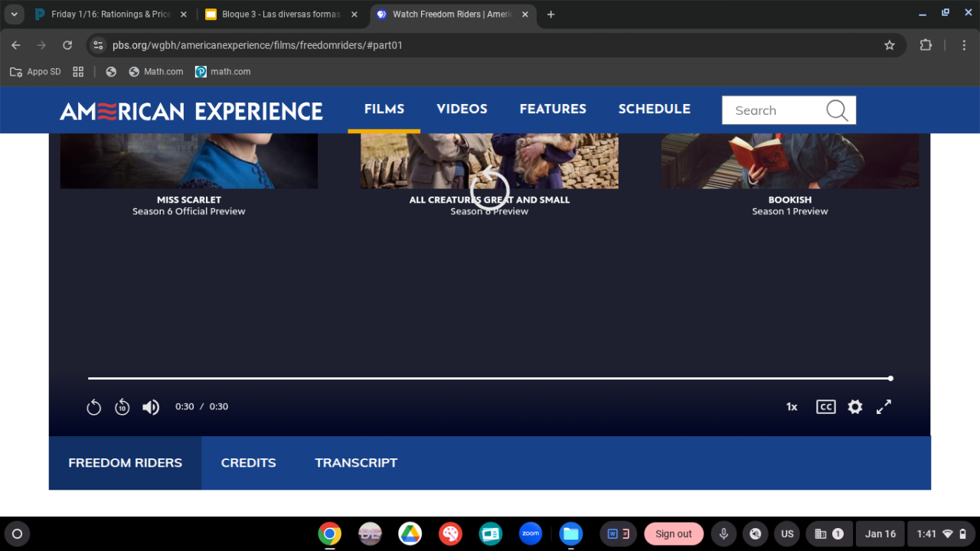Viewport: 980px width, 551px height.
Task: Bookmark this page with the star
Action: pos(890,45)
